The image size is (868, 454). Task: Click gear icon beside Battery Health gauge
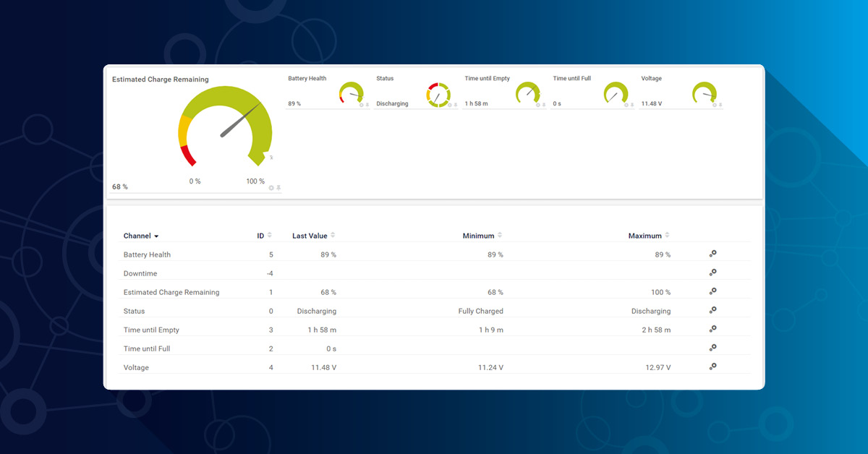(x=362, y=105)
